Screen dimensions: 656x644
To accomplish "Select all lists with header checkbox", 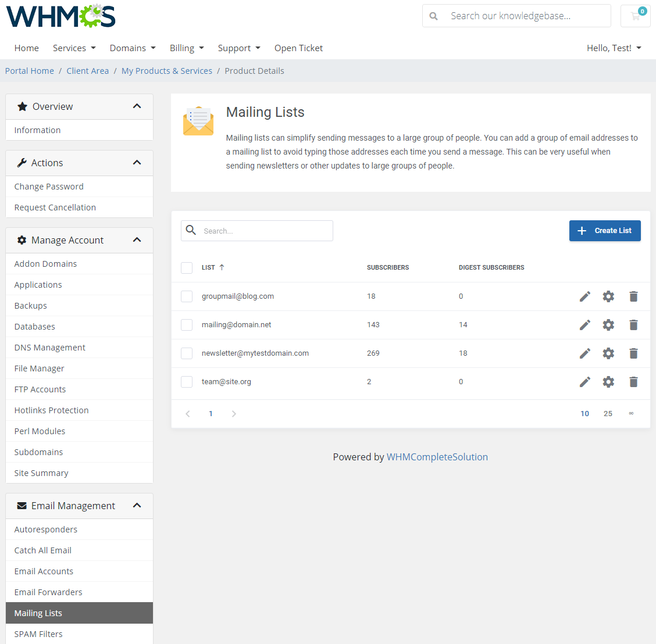I will (x=187, y=268).
